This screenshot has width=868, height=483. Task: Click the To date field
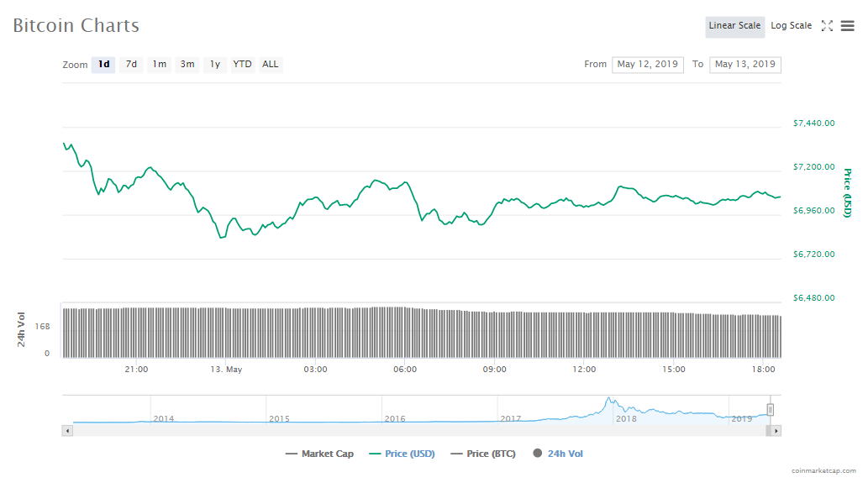(744, 65)
